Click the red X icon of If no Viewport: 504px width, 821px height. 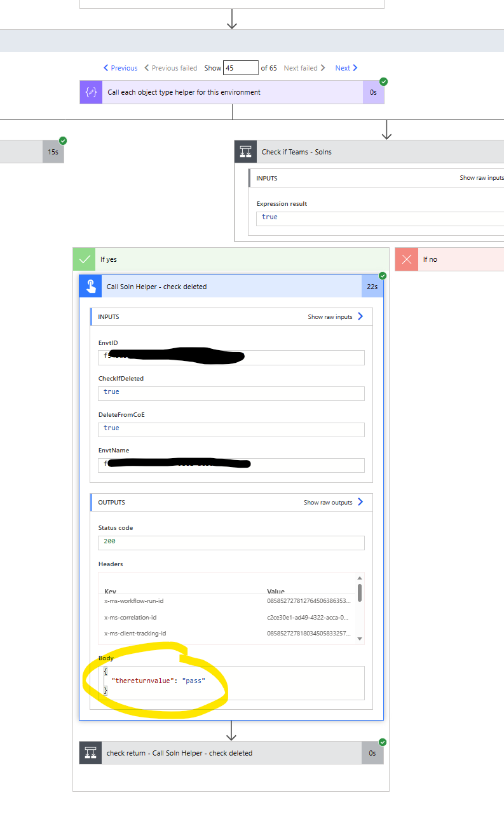(407, 259)
